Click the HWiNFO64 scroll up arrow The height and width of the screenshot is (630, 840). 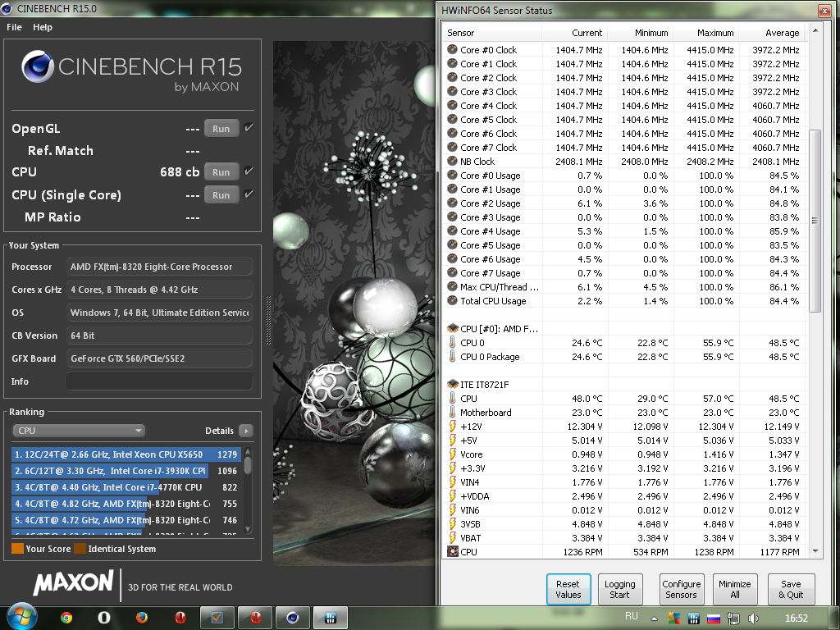coord(815,30)
